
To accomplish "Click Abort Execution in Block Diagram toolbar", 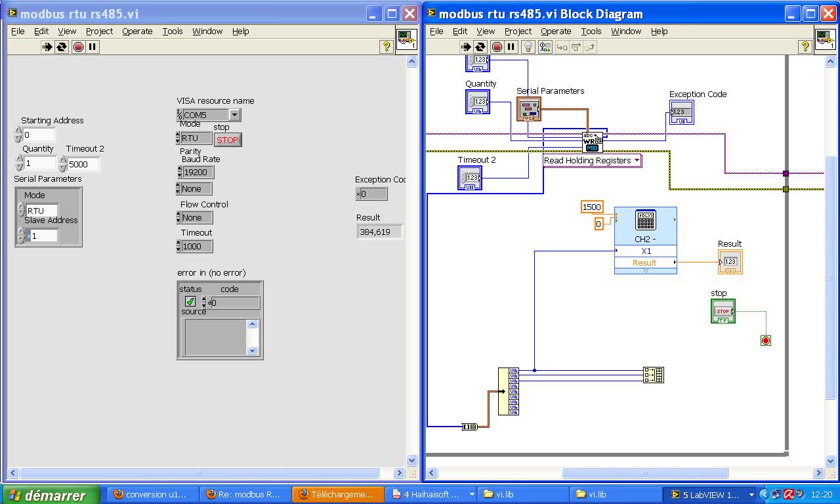I will coord(497,47).
